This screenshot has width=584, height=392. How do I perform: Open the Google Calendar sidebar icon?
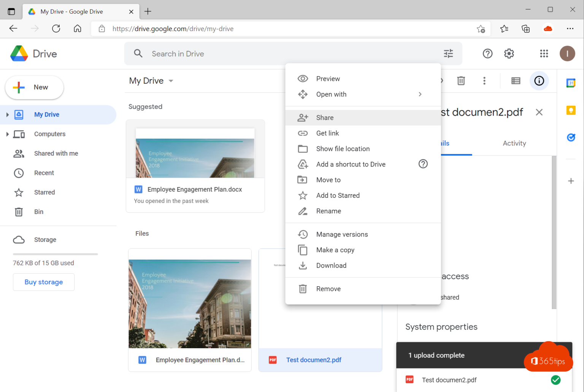click(571, 82)
